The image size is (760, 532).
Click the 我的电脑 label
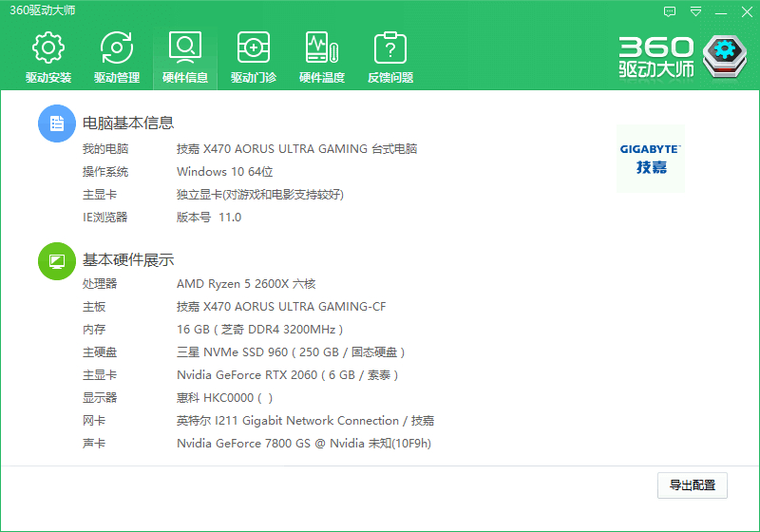click(105, 149)
